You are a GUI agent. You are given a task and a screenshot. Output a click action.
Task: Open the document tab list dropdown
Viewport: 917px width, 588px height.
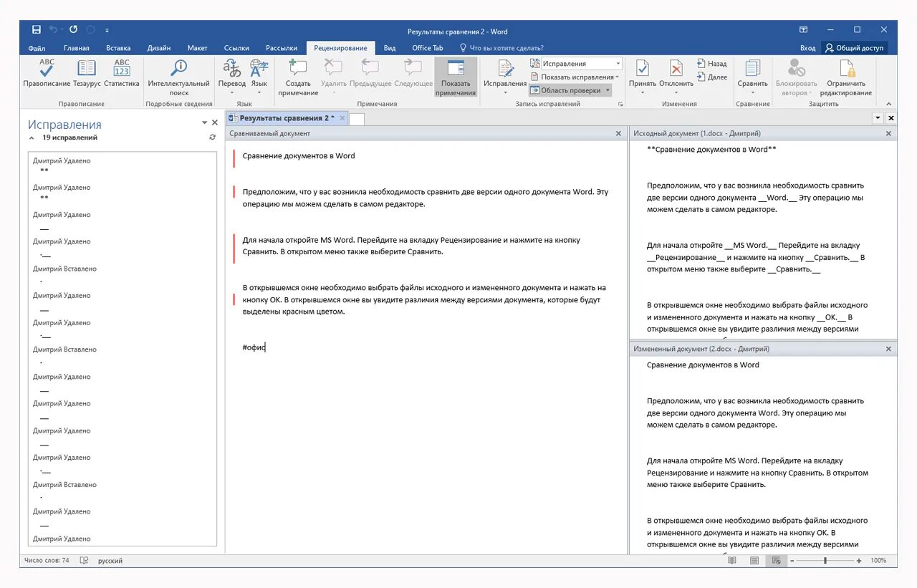click(878, 117)
